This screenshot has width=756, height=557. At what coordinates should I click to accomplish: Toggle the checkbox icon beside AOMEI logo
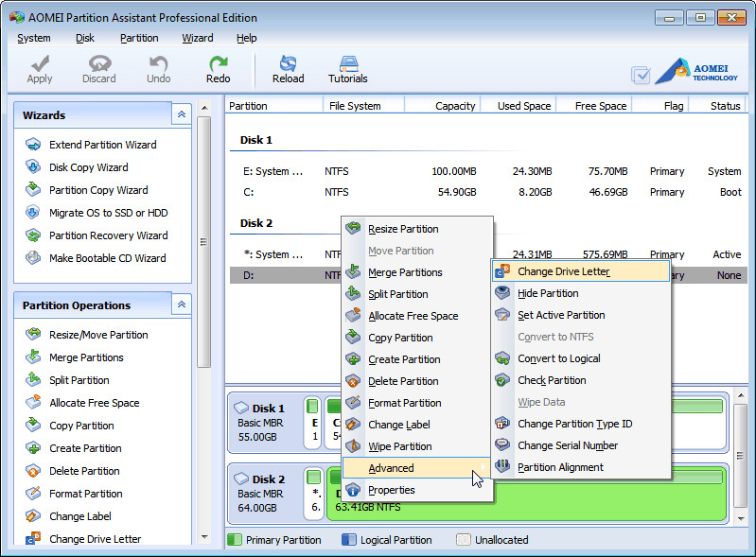[641, 75]
